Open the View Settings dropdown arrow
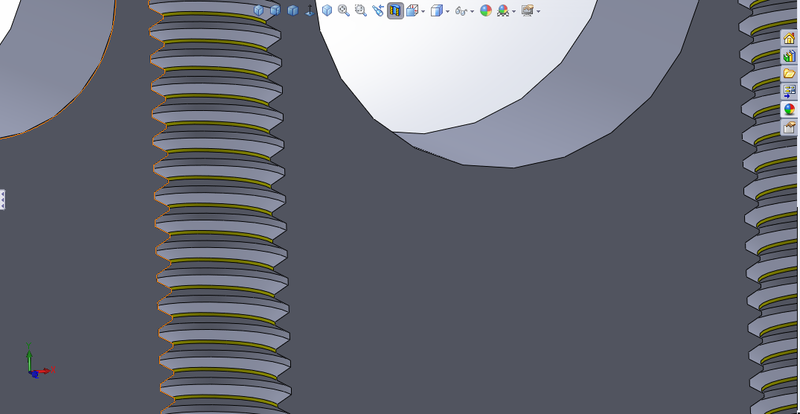This screenshot has height=414, width=800. click(538, 11)
